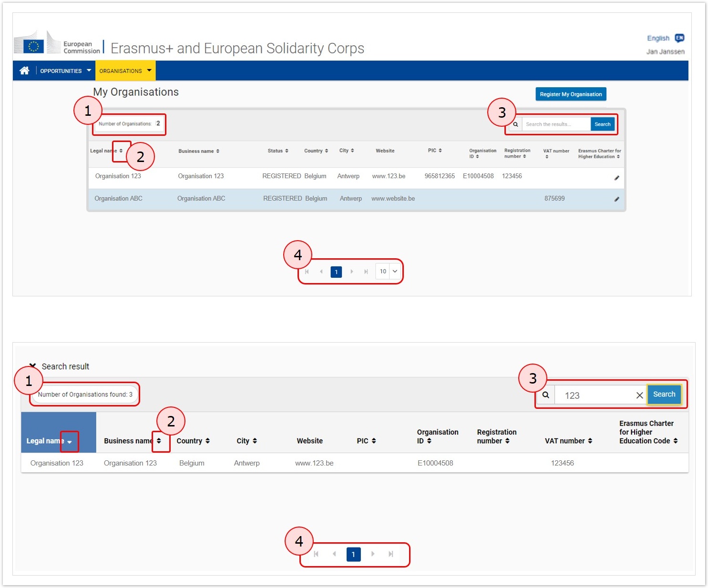This screenshot has width=708, height=588.
Task: Open the page size 10 dropdown
Action: pyautogui.click(x=389, y=272)
